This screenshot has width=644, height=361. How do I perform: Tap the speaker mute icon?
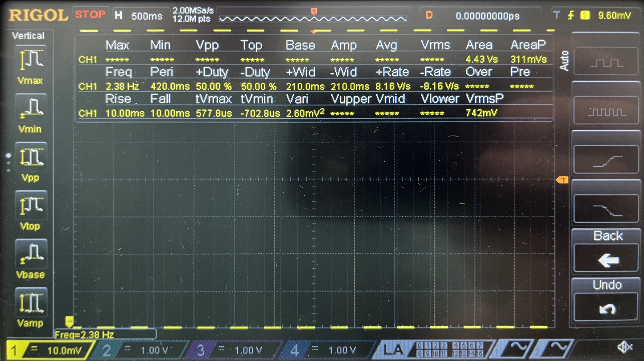pos(625,347)
